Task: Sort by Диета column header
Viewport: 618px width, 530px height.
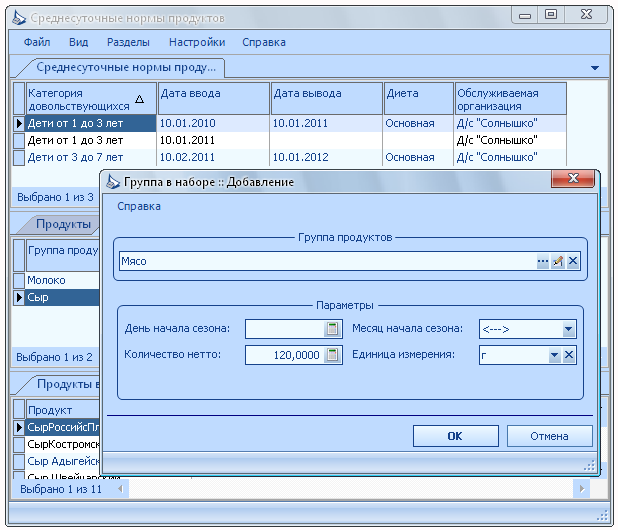Action: click(419, 98)
